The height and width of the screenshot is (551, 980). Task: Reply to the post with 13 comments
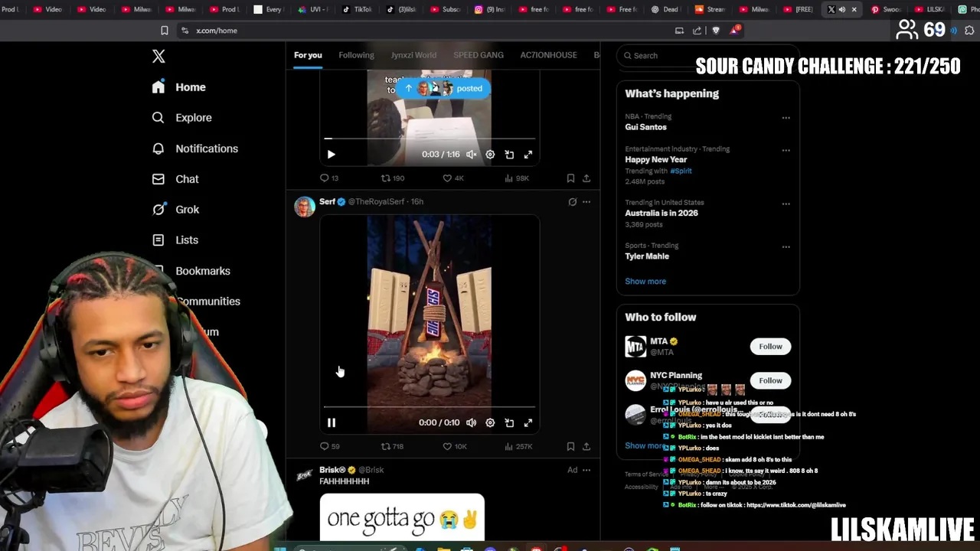point(329,178)
